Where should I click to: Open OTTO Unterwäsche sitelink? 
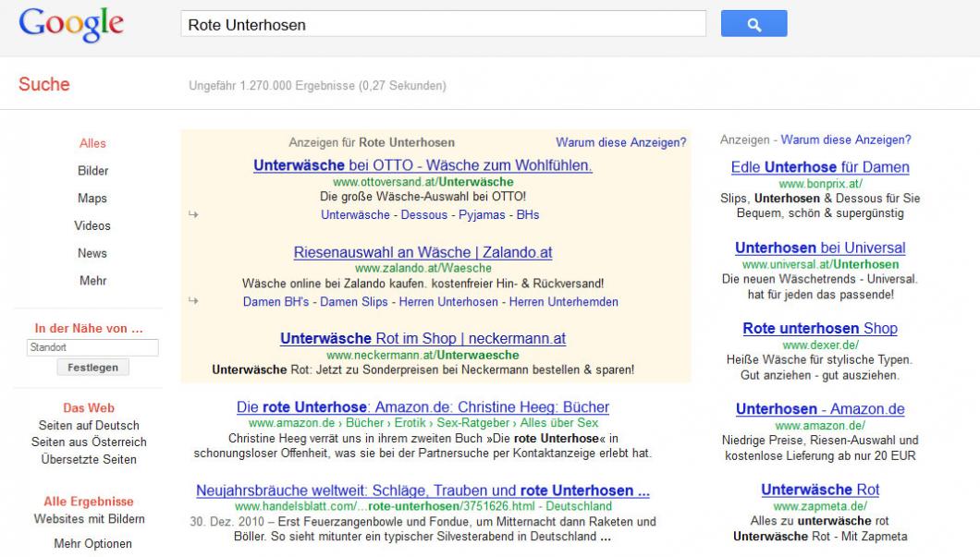[x=355, y=215]
